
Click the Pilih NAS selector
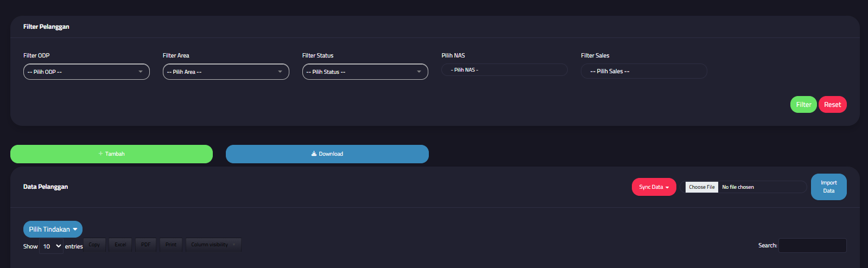(x=504, y=70)
